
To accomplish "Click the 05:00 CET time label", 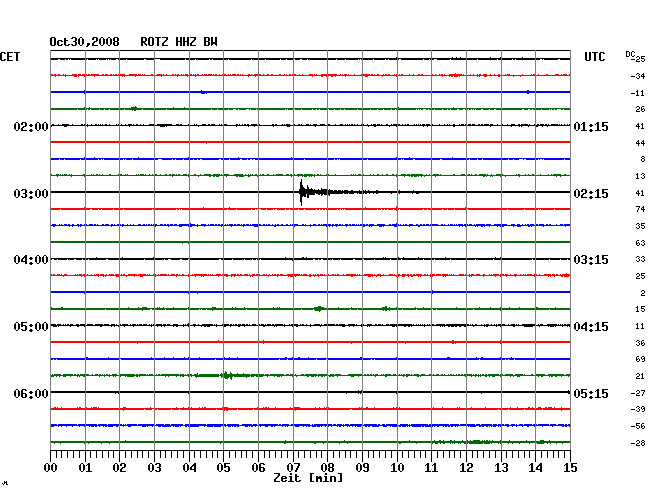I will [x=31, y=327].
